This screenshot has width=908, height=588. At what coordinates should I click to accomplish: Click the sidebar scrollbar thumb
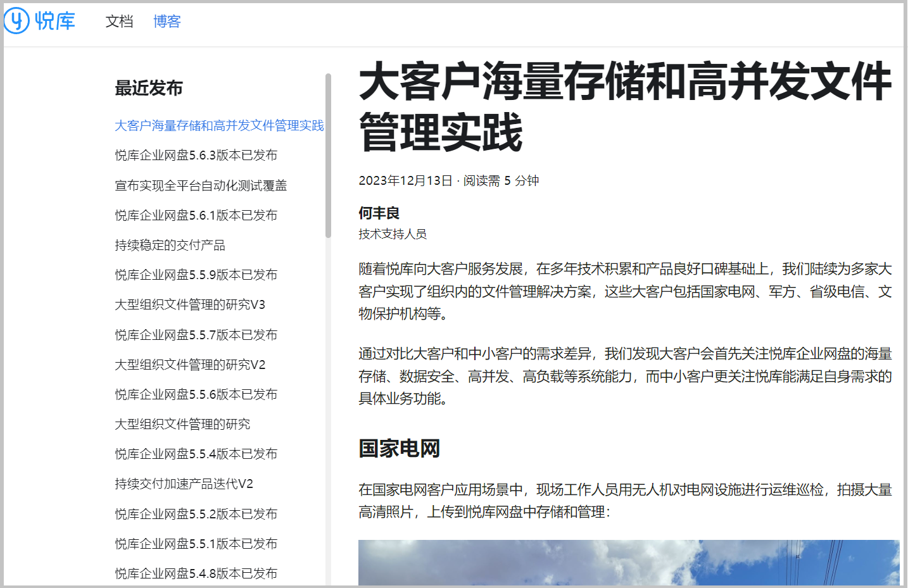point(328,156)
